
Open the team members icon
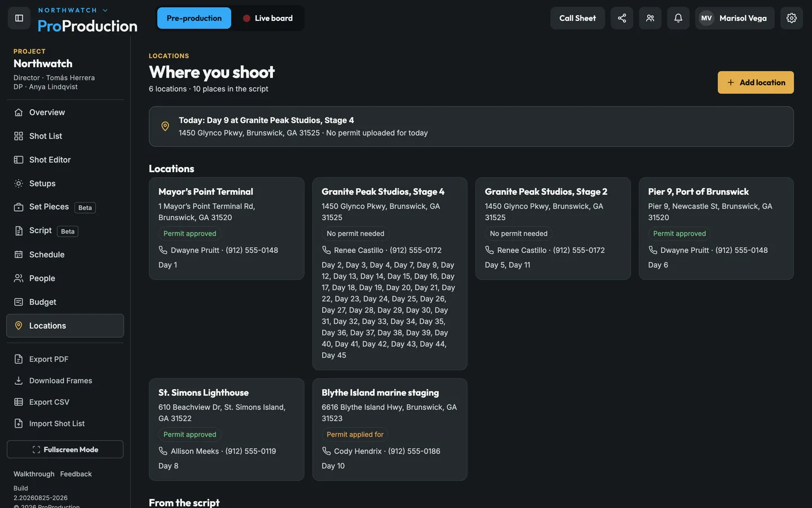pos(650,18)
